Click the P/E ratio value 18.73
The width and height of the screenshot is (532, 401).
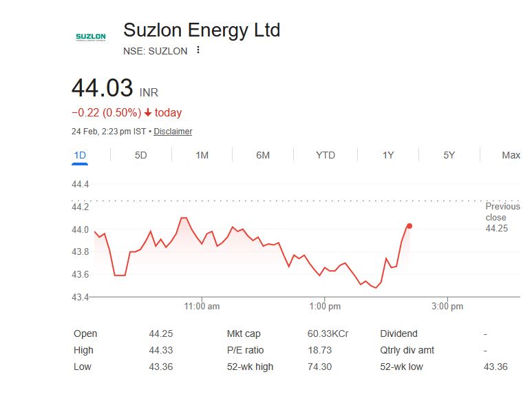tap(319, 350)
